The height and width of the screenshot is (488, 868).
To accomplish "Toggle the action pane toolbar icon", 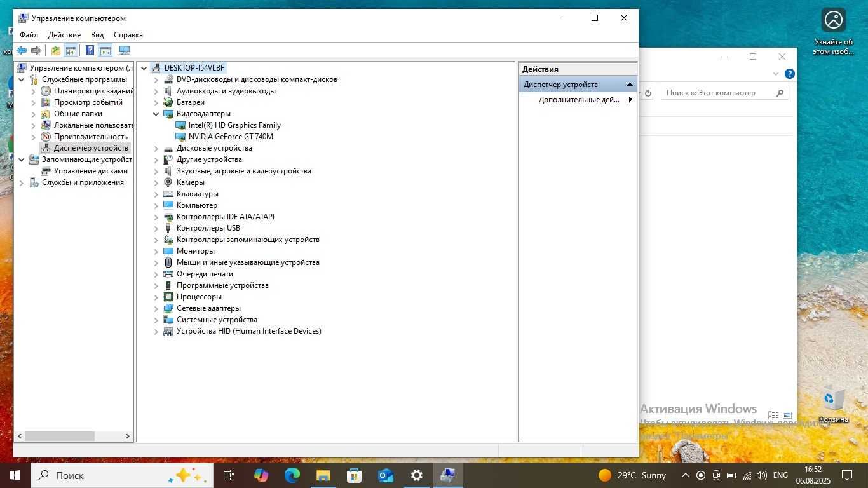I will point(105,50).
